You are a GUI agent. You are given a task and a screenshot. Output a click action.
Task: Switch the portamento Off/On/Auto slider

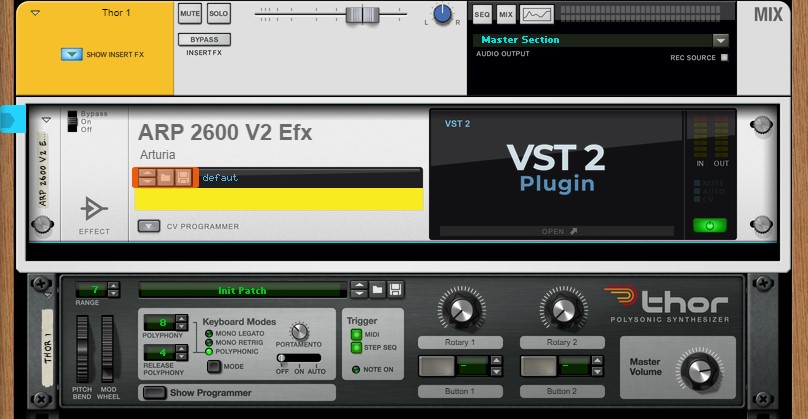point(298,358)
